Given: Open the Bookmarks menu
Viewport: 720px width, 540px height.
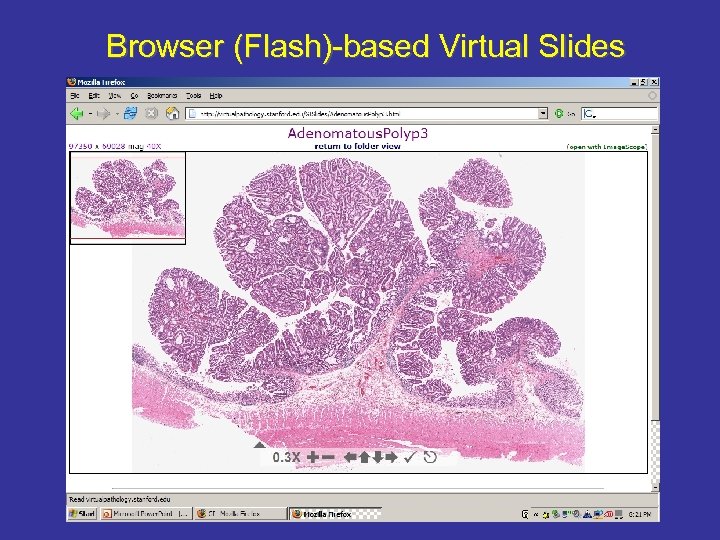Looking at the screenshot, I should click(162, 96).
